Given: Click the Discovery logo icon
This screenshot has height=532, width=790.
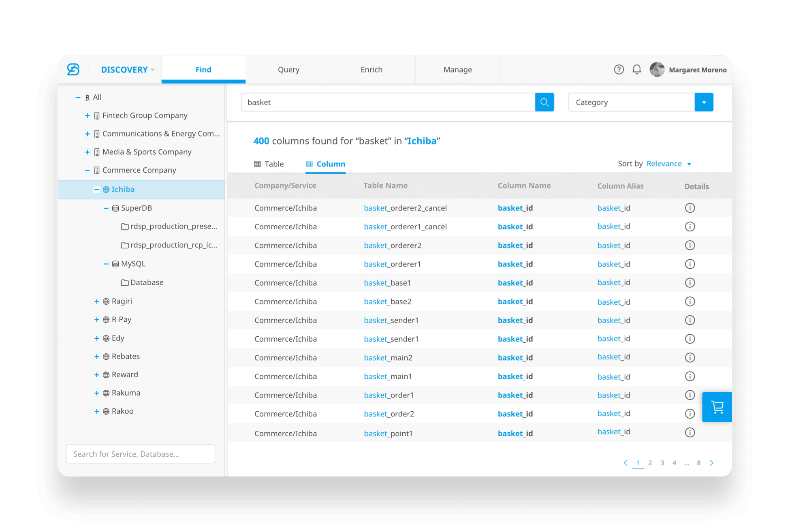Looking at the screenshot, I should coord(73,69).
